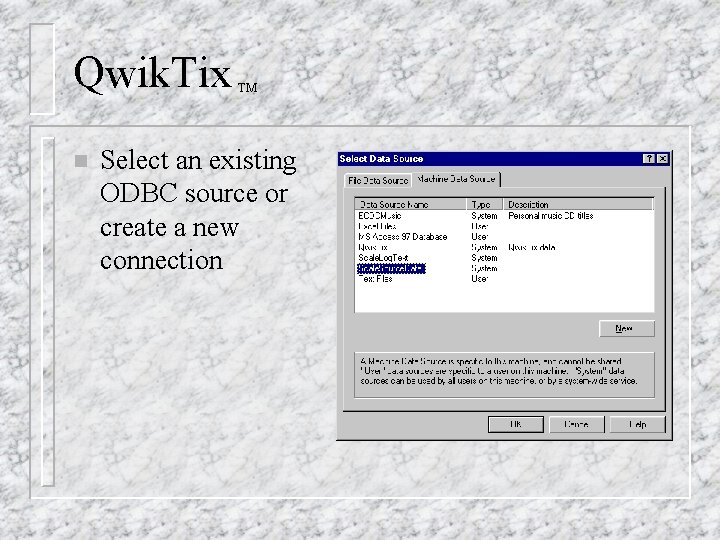Click the question mark title bar icon
The height and width of the screenshot is (540, 720).
(x=648, y=159)
